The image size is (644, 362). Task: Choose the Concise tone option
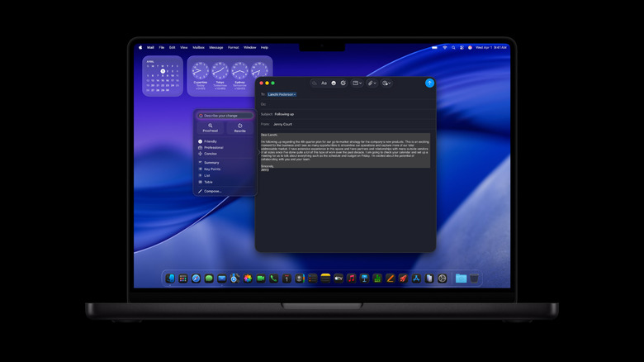pos(225,154)
